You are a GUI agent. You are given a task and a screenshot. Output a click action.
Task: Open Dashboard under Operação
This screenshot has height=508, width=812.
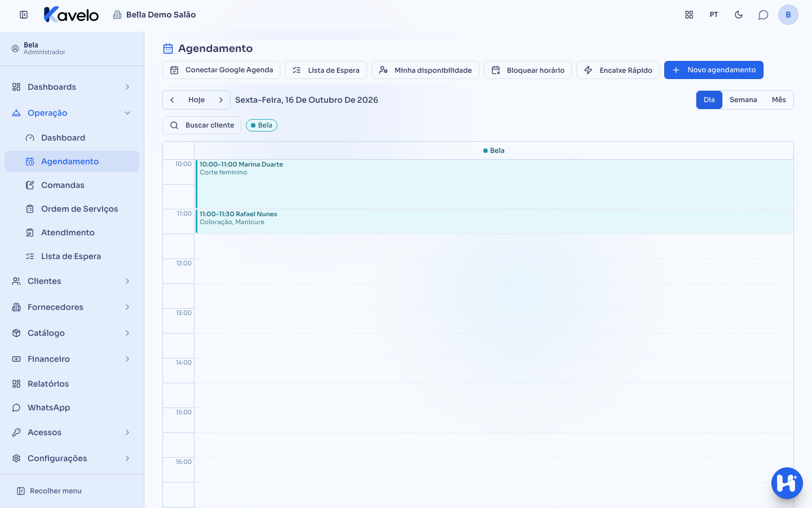point(72,138)
